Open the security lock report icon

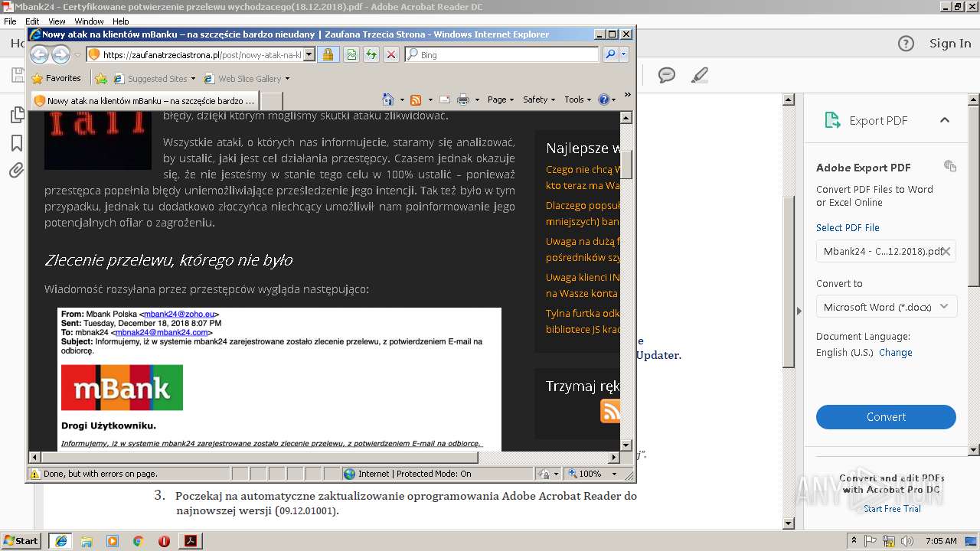click(328, 54)
